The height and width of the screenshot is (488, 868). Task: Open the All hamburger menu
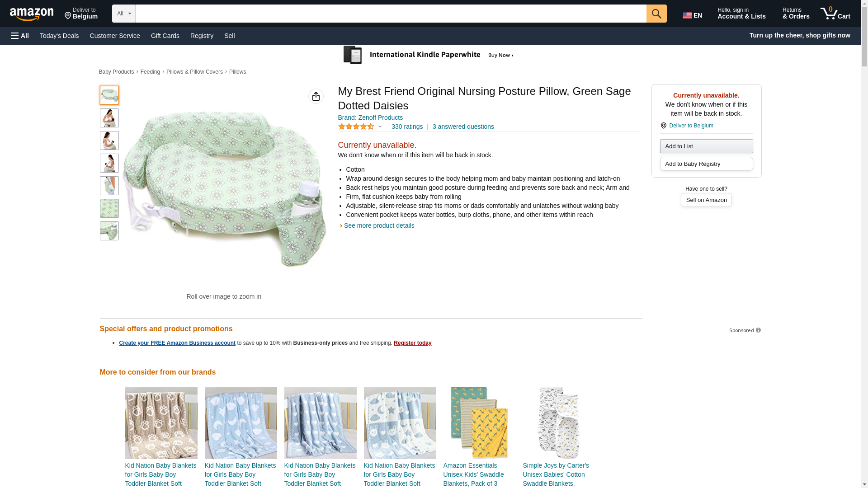click(x=20, y=36)
